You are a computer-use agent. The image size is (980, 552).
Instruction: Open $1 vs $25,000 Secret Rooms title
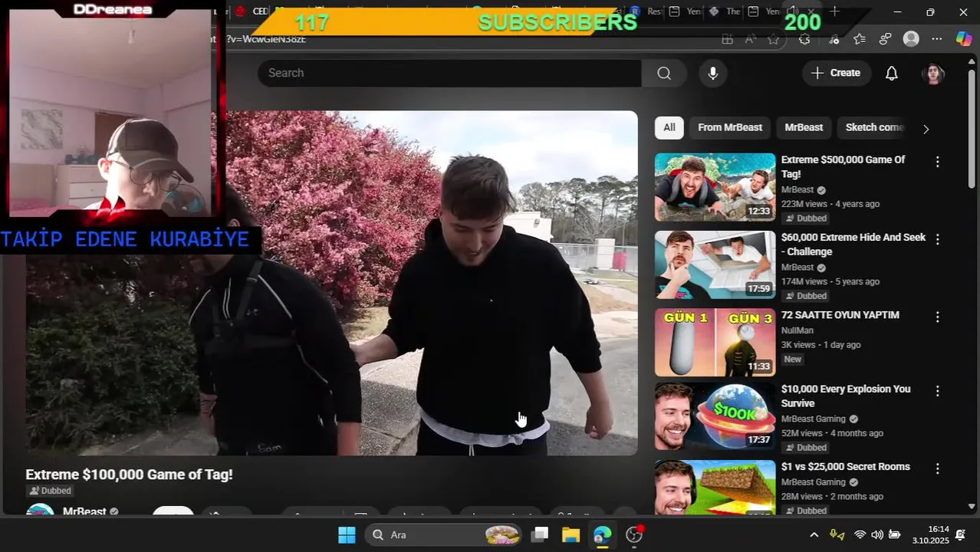coord(846,467)
